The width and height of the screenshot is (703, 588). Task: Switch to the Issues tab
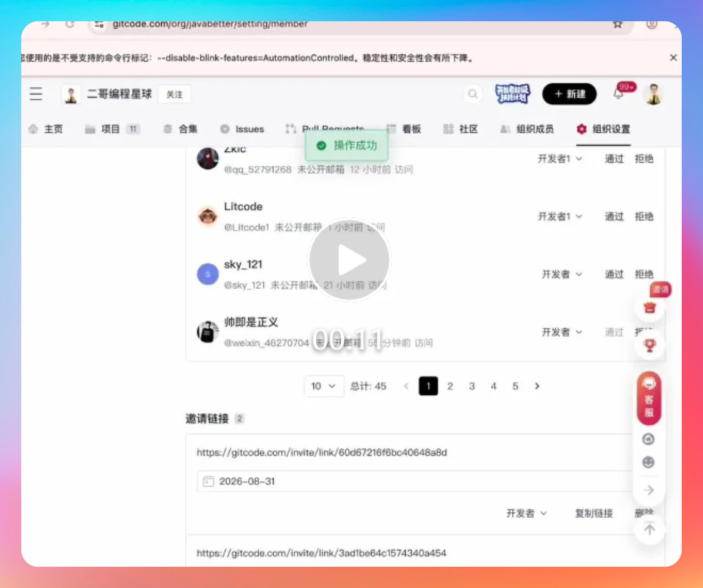(242, 129)
